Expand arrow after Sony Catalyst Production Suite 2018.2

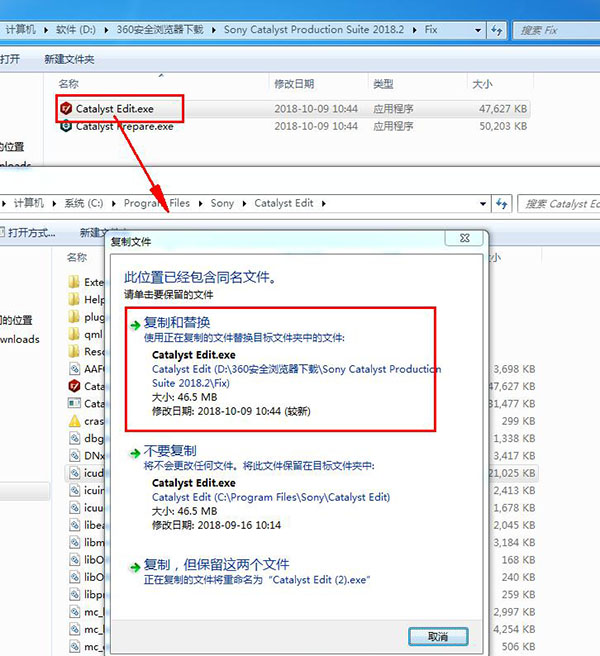[x=415, y=30]
